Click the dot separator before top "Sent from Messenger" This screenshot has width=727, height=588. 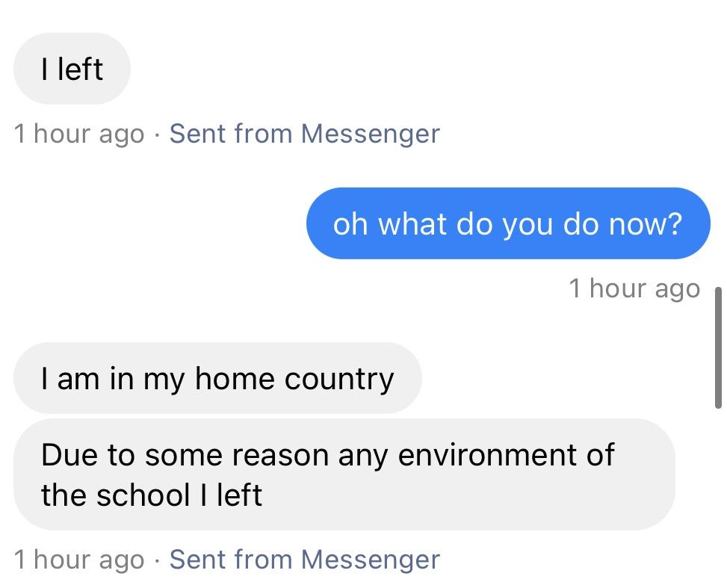(x=157, y=135)
